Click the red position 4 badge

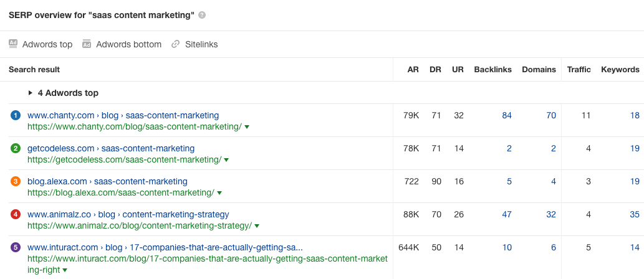point(15,214)
